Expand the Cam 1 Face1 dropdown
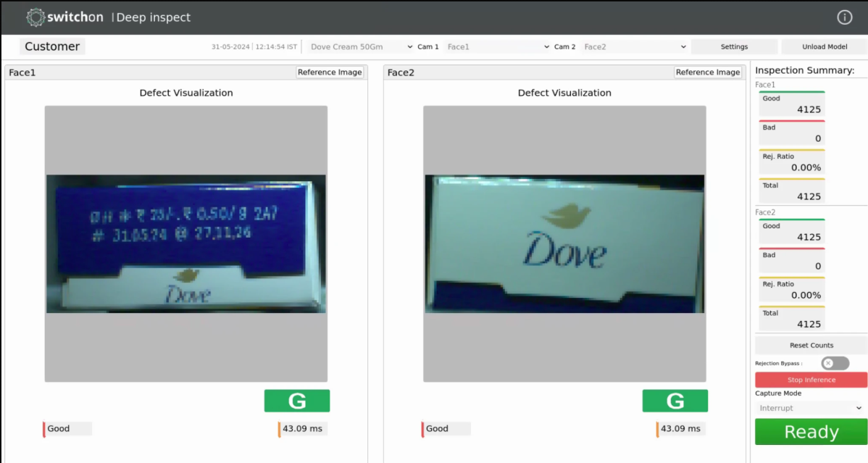 point(498,47)
